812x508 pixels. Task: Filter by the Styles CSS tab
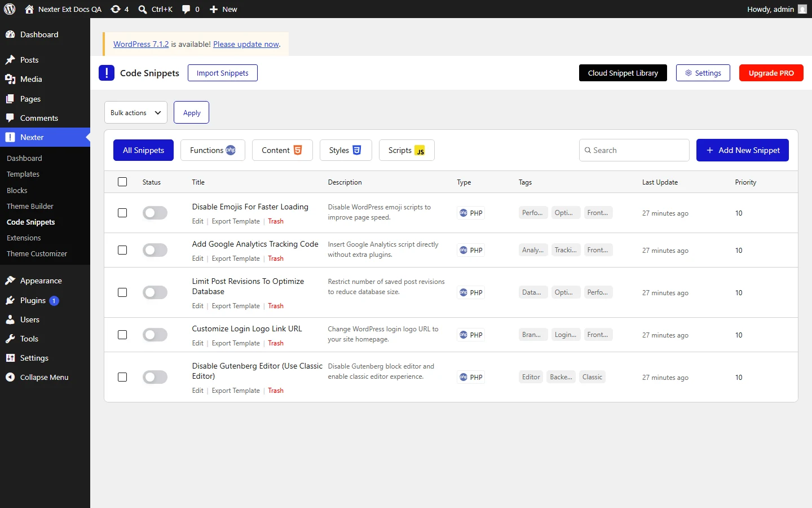click(346, 150)
